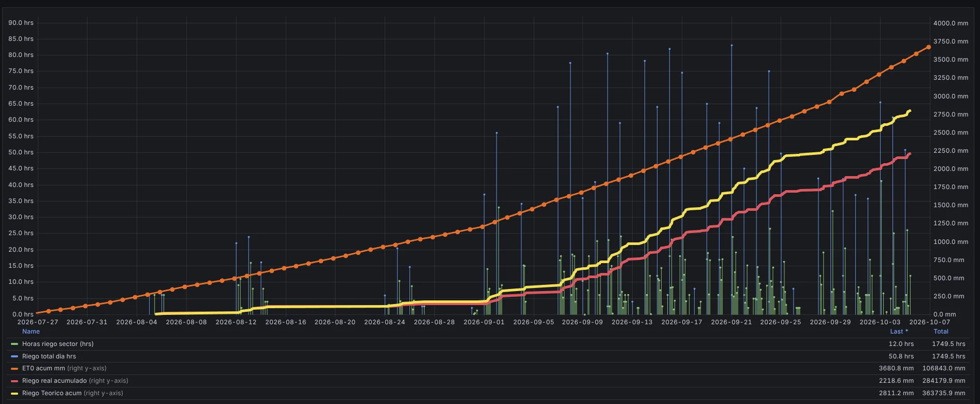Toggle the Riego total dia hrs legend label
Viewport: 980px width, 404px height.
click(49, 356)
